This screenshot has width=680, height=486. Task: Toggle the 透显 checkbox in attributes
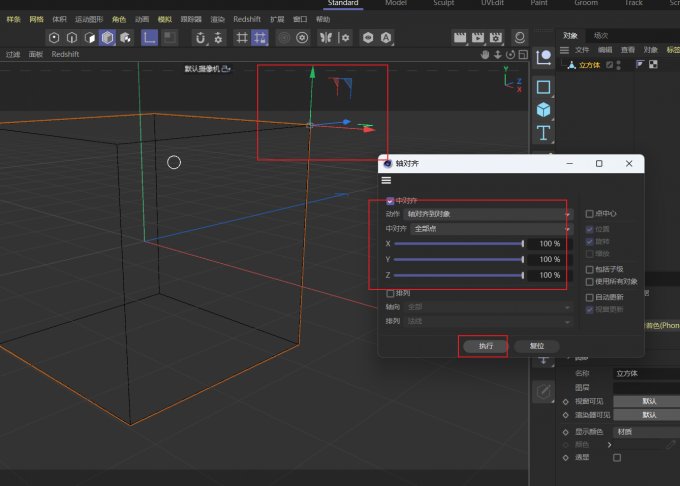point(617,457)
